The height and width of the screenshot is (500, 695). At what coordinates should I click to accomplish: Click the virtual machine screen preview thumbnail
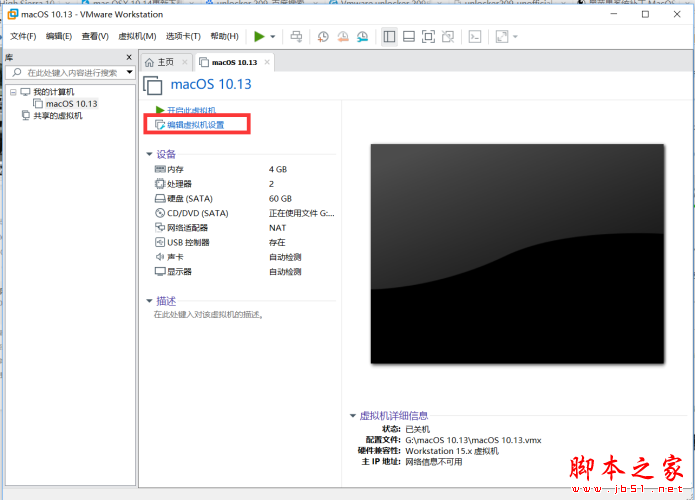(517, 254)
